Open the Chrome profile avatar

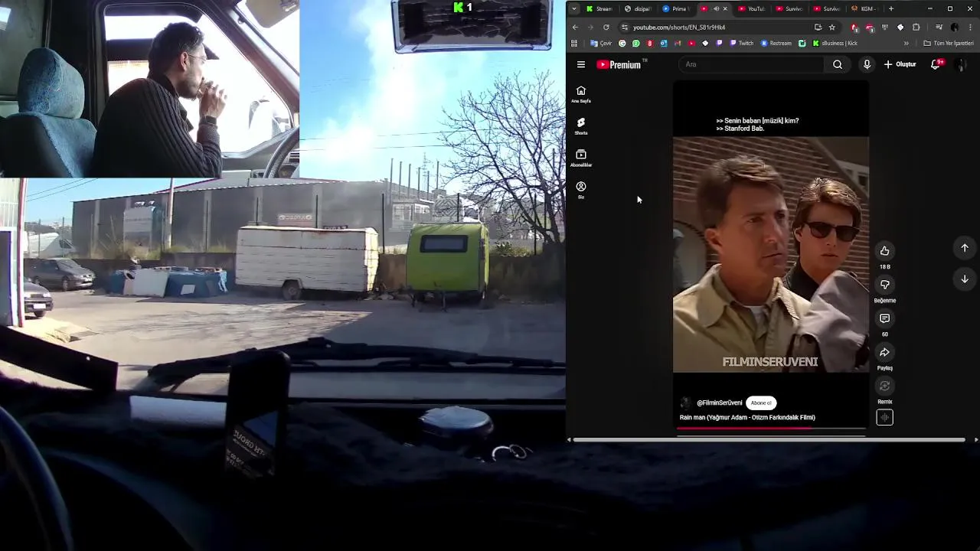pyautogui.click(x=955, y=27)
